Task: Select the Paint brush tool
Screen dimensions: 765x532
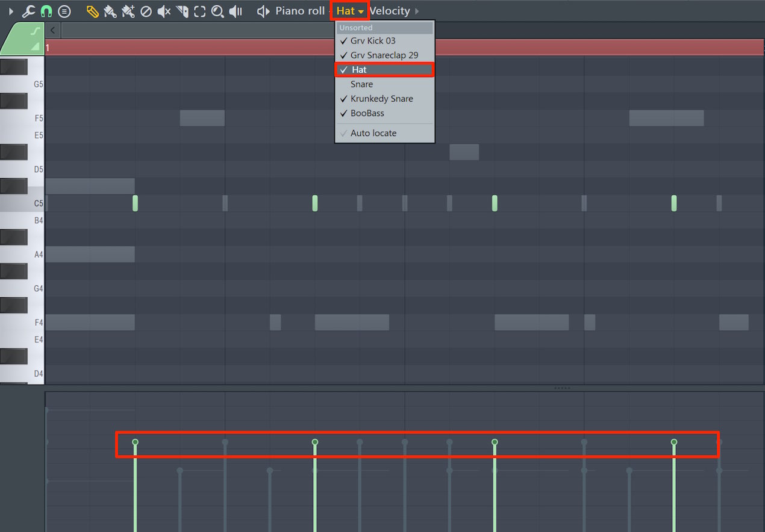Action: 110,11
